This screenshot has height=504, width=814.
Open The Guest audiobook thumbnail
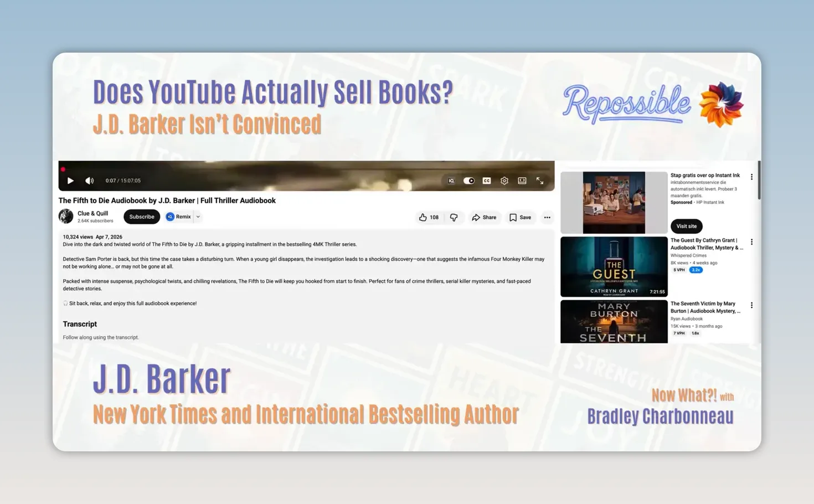coord(614,267)
